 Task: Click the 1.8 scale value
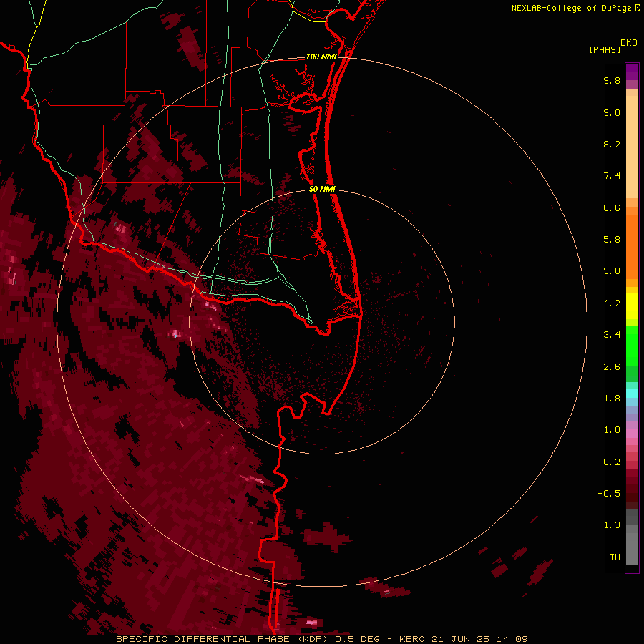point(612,399)
